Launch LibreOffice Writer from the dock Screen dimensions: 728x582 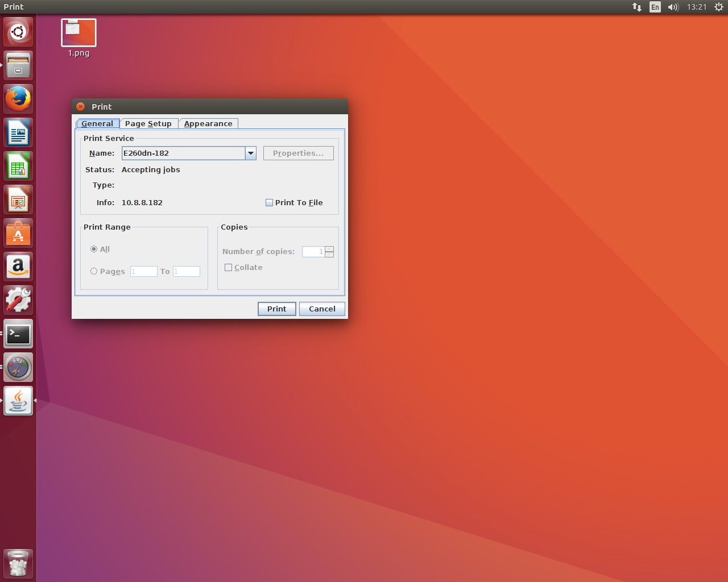click(18, 132)
